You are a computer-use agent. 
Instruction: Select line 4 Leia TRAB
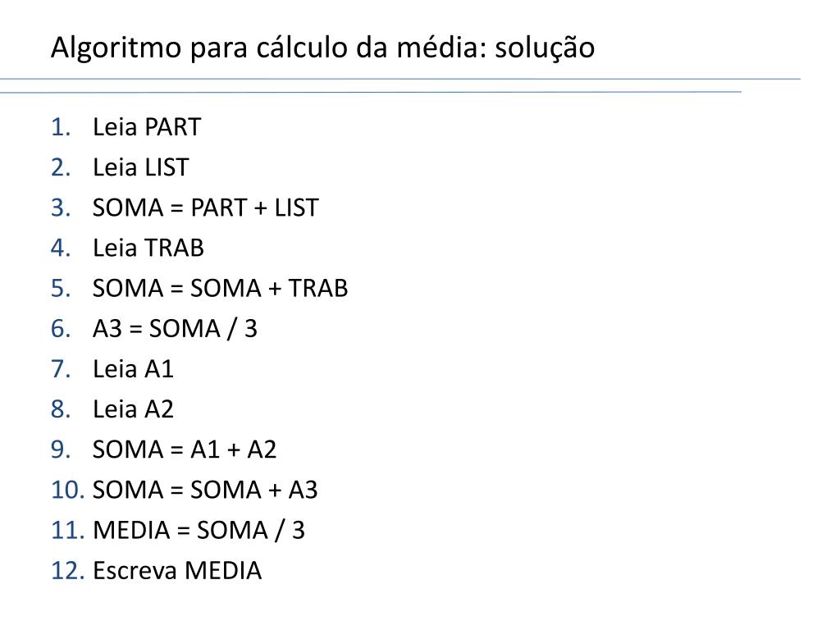(148, 248)
